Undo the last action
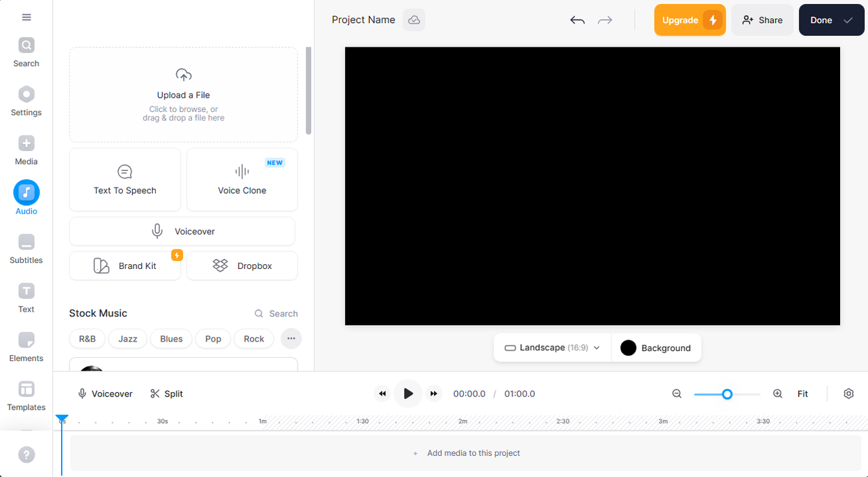 (x=577, y=20)
